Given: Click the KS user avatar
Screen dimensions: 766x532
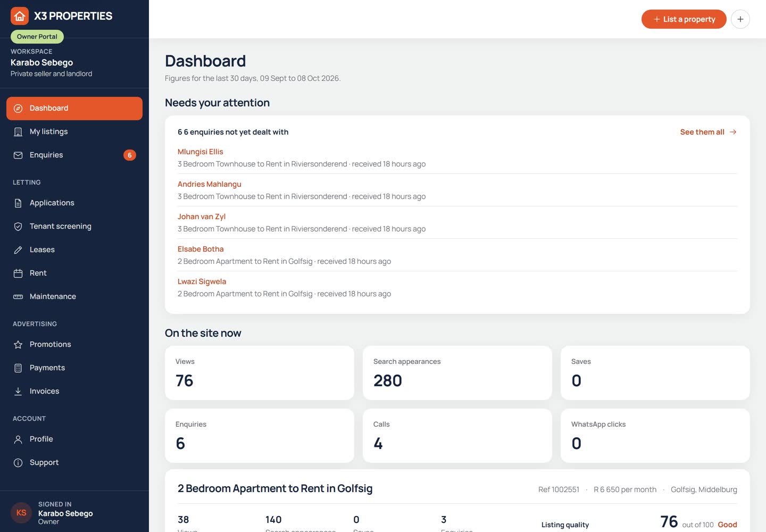Looking at the screenshot, I should [21, 513].
